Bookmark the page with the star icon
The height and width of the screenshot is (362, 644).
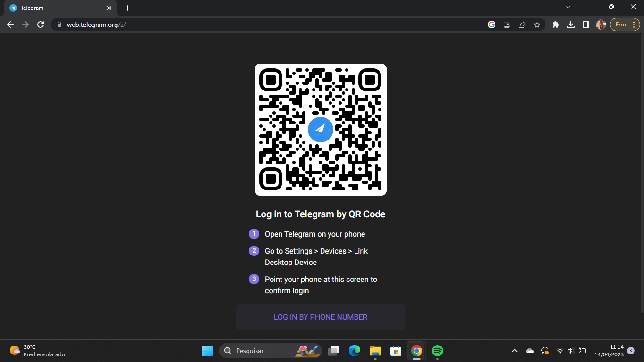(x=537, y=24)
